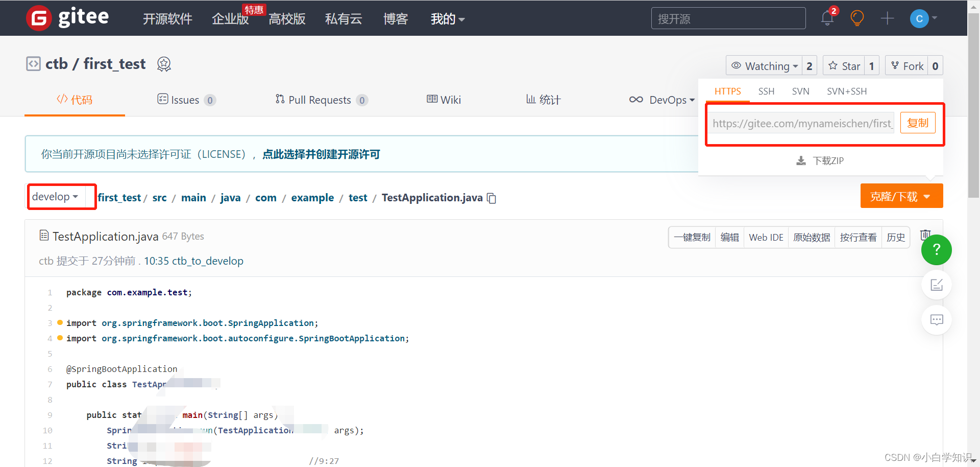Click the clone URL field
The height and width of the screenshot is (467, 980).
[801, 123]
